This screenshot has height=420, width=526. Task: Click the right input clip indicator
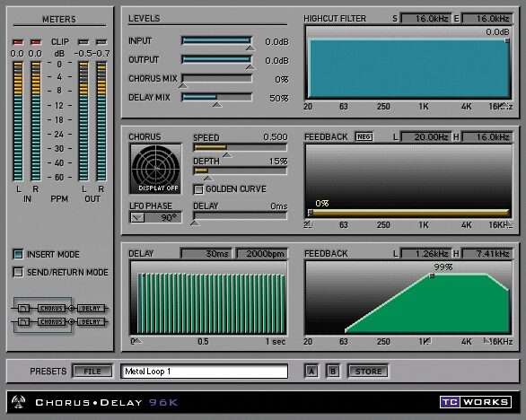coord(36,42)
